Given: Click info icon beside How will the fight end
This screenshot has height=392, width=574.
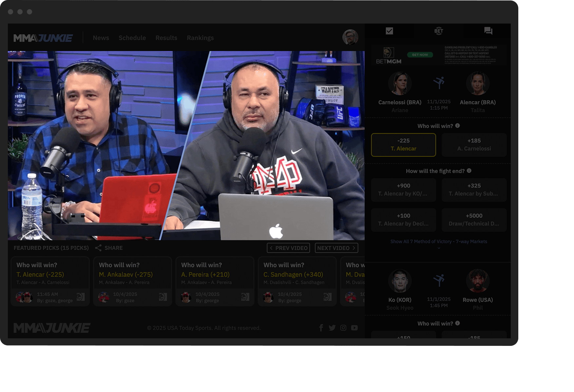Looking at the screenshot, I should tap(469, 171).
